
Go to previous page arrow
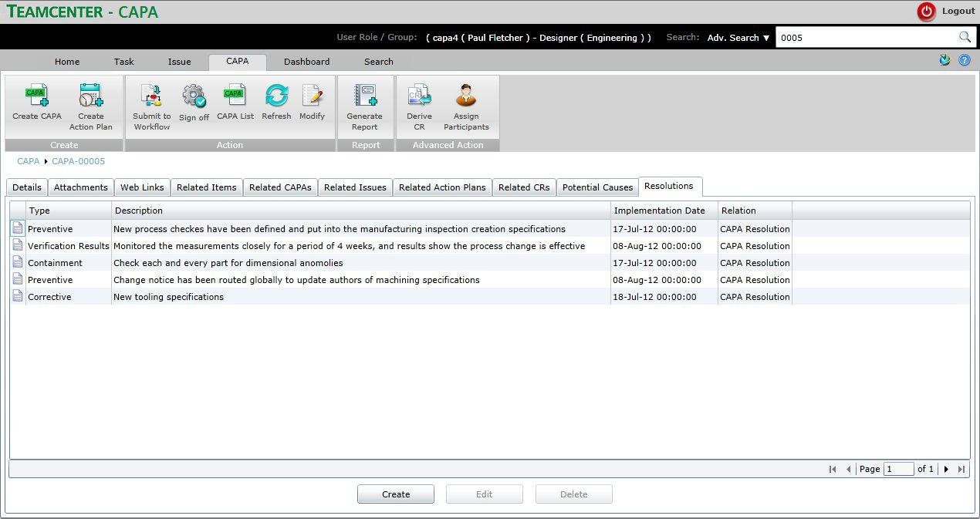[848, 469]
